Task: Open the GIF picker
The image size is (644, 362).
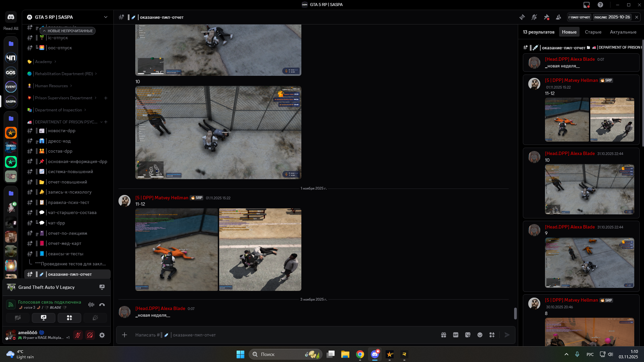Action: coord(456,335)
